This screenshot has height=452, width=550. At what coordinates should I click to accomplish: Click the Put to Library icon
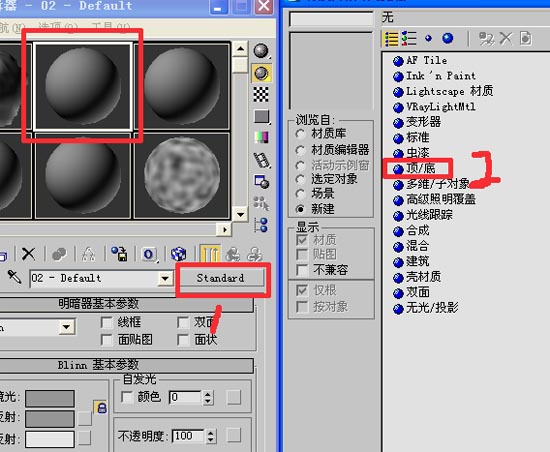click(119, 254)
